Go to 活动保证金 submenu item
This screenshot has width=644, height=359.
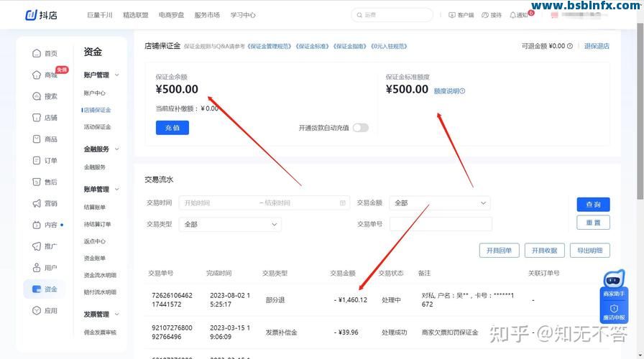[97, 127]
